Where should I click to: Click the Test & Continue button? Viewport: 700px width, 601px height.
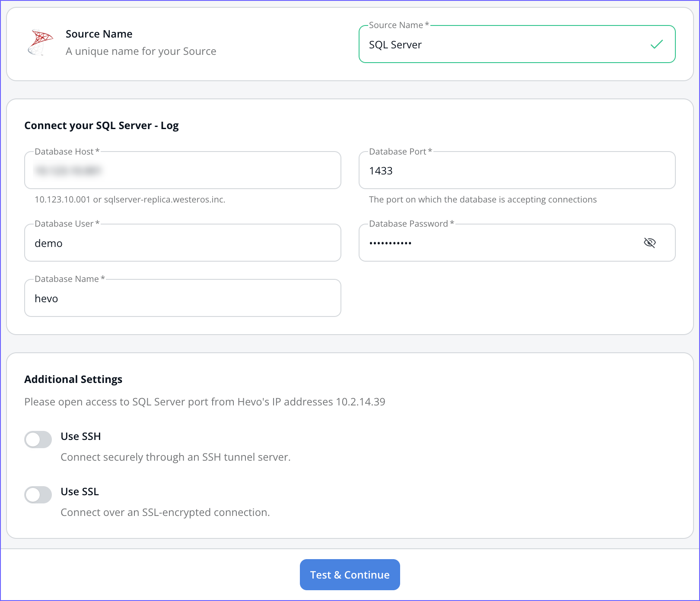(x=350, y=575)
